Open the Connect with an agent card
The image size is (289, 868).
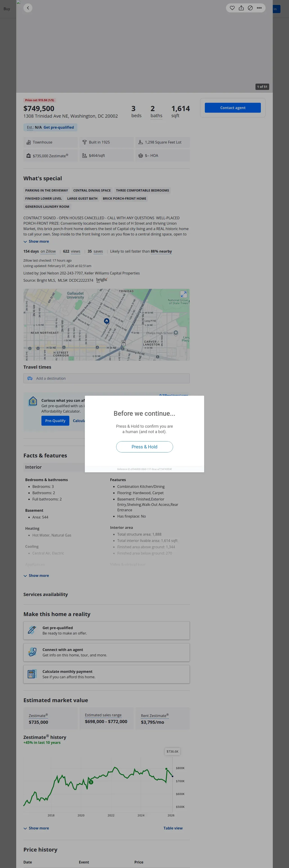click(106, 652)
